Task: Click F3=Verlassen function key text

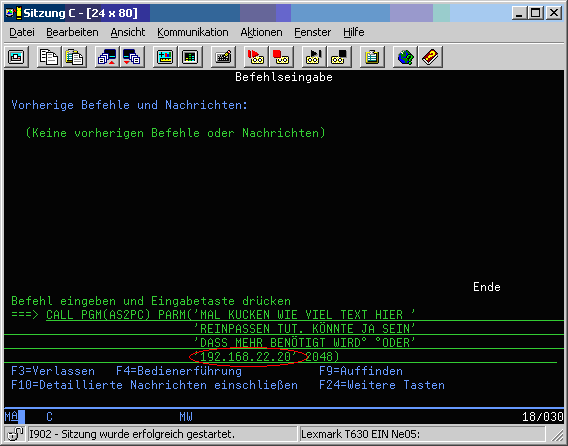Action: [x=53, y=371]
